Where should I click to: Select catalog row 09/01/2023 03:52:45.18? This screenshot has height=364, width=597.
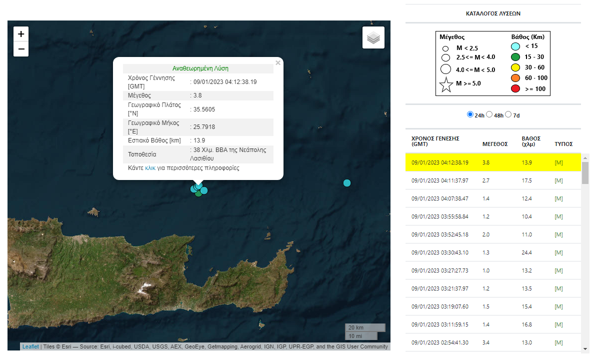click(493, 234)
